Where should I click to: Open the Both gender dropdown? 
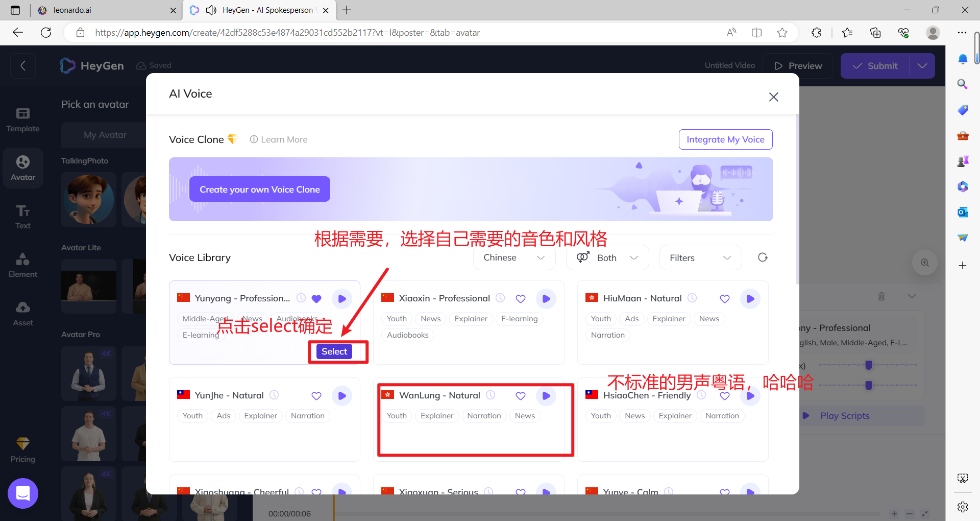pyautogui.click(x=607, y=257)
